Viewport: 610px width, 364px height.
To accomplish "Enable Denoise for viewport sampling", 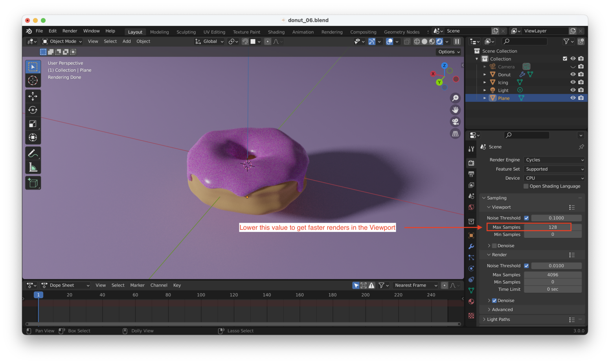I will click(494, 245).
